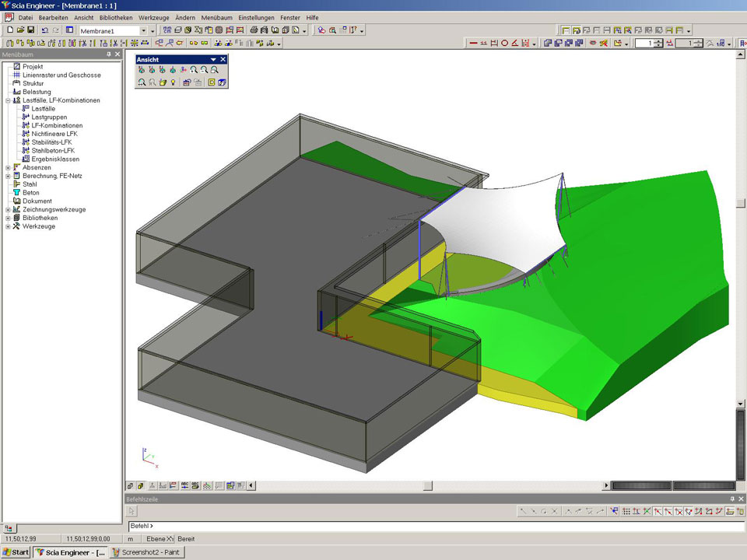Click the Windows Start button
Screen dimensions: 747x560
(x=16, y=552)
